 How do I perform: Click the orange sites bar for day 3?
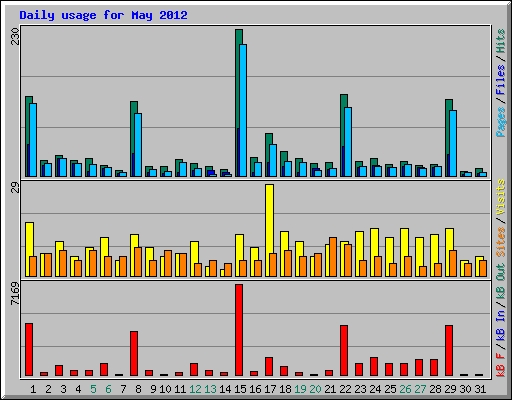tap(63, 263)
